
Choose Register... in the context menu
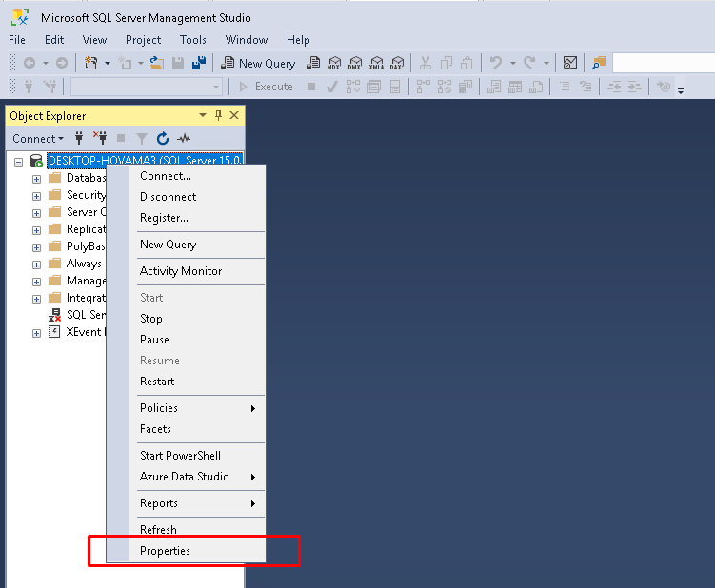(x=186, y=218)
